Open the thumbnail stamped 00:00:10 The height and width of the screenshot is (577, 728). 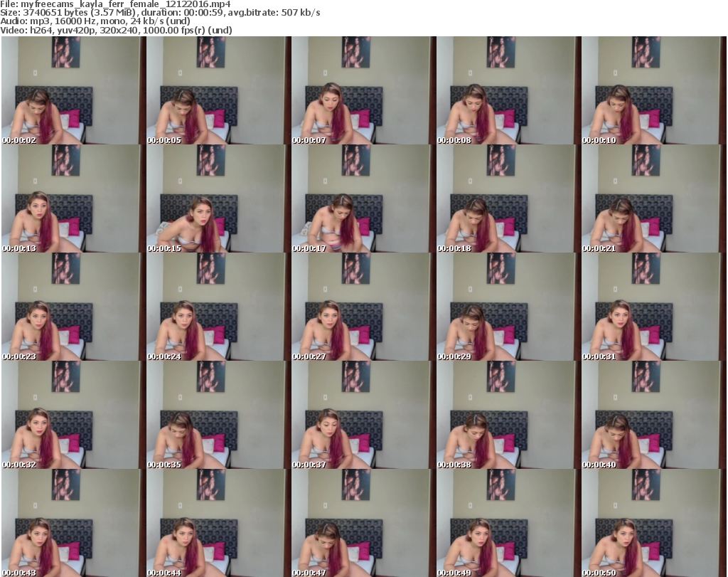coord(654,90)
